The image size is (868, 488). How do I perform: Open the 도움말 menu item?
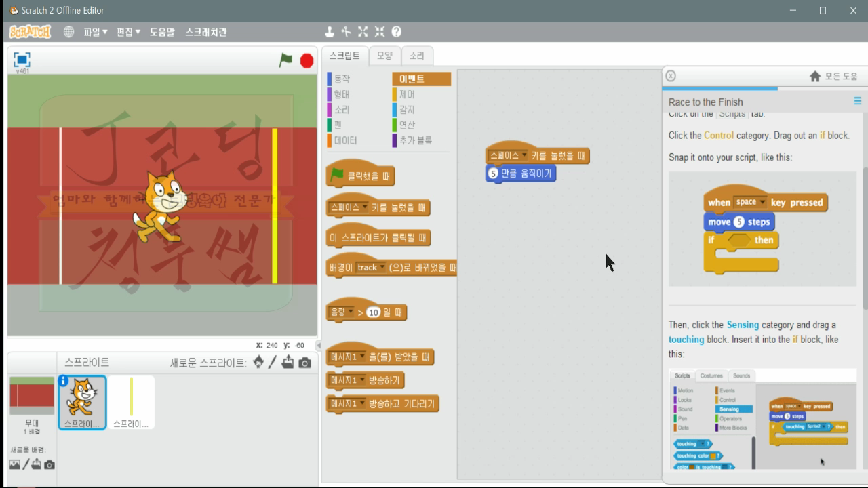[x=162, y=32]
